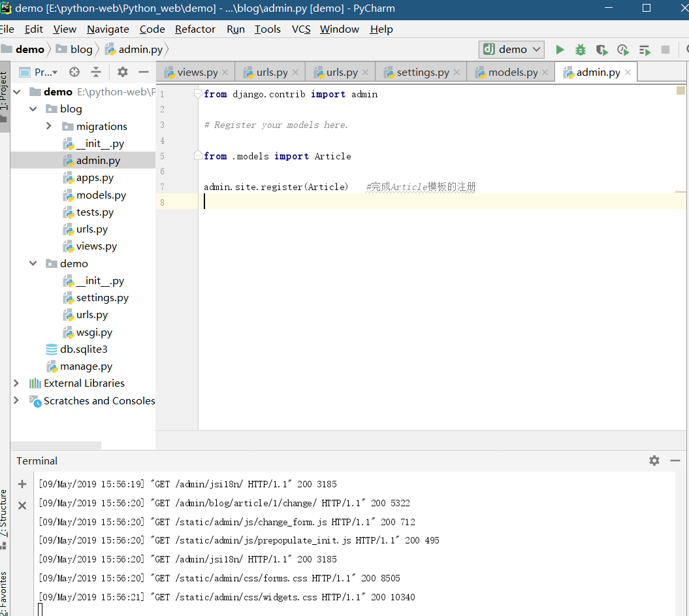
Task: Collapse the blog folder in tree
Action: [x=33, y=108]
